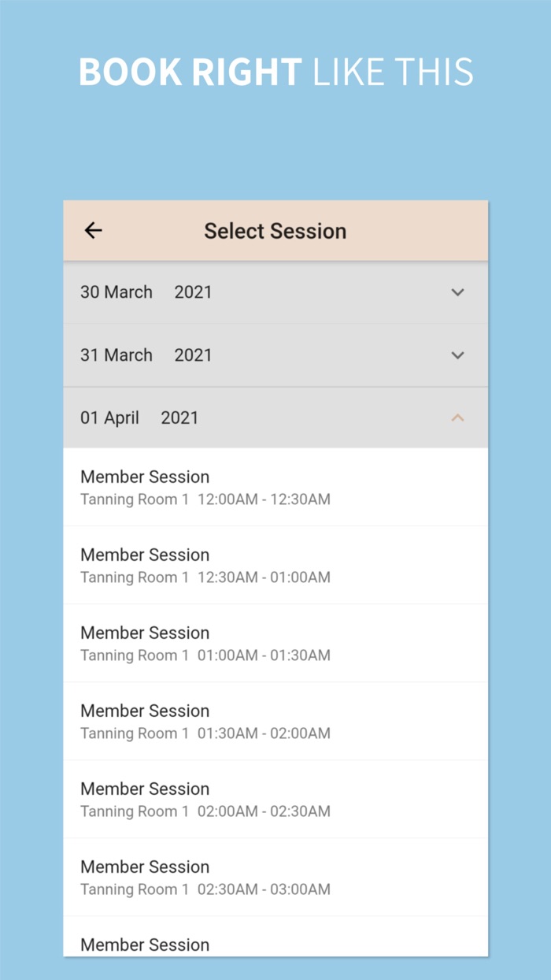Image resolution: width=551 pixels, height=980 pixels.
Task: Open the 02:00AM - 02:30AM session
Action: pos(205,799)
